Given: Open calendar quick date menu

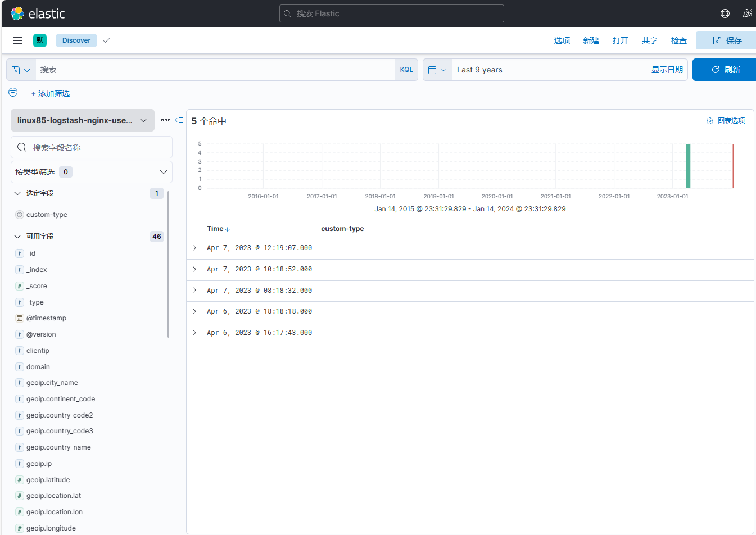Looking at the screenshot, I should 437,70.
